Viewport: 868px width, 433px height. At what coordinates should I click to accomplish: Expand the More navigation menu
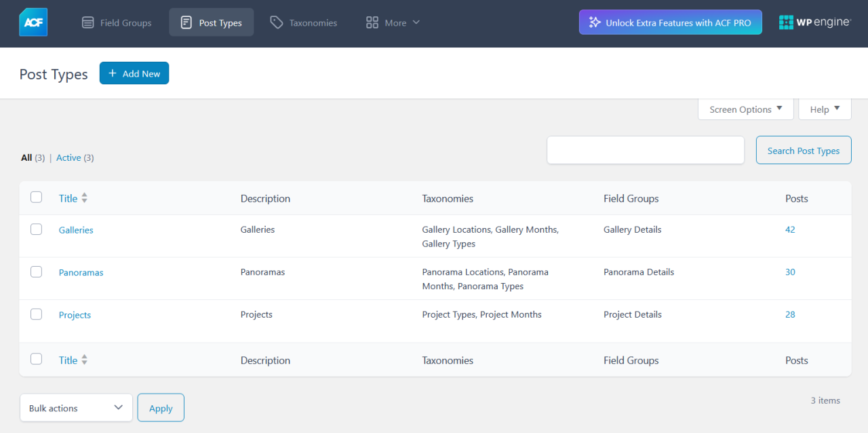click(x=393, y=22)
